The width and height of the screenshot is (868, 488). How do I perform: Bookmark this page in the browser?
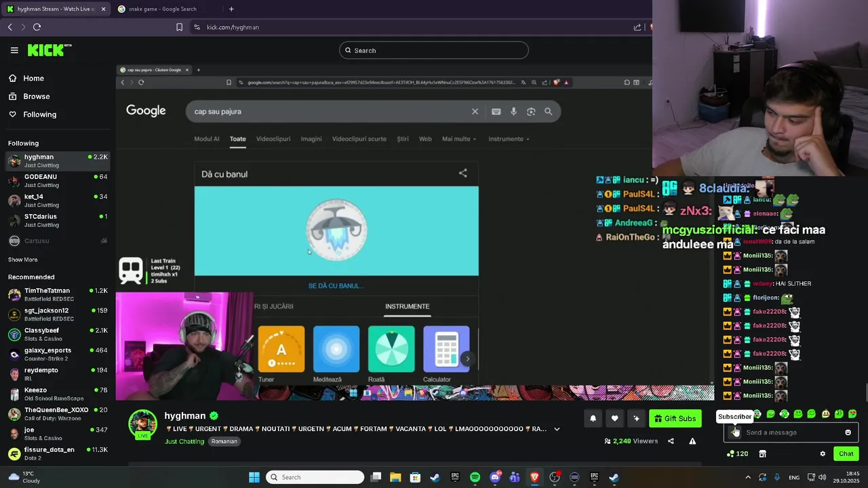click(179, 27)
